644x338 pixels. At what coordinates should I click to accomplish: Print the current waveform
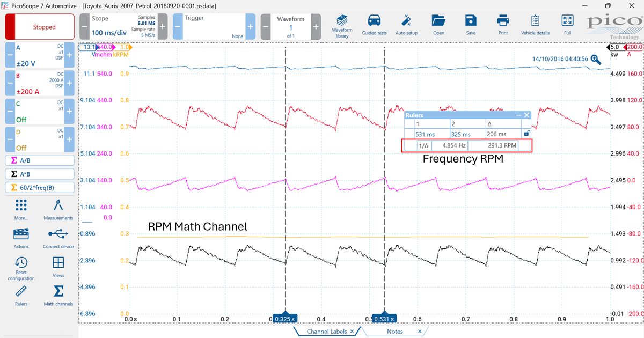(x=503, y=25)
